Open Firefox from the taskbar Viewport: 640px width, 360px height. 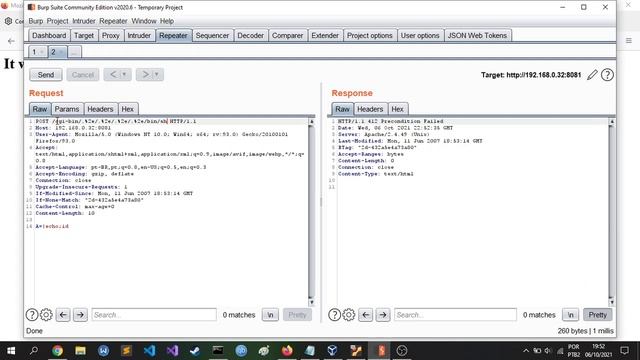click(287, 351)
